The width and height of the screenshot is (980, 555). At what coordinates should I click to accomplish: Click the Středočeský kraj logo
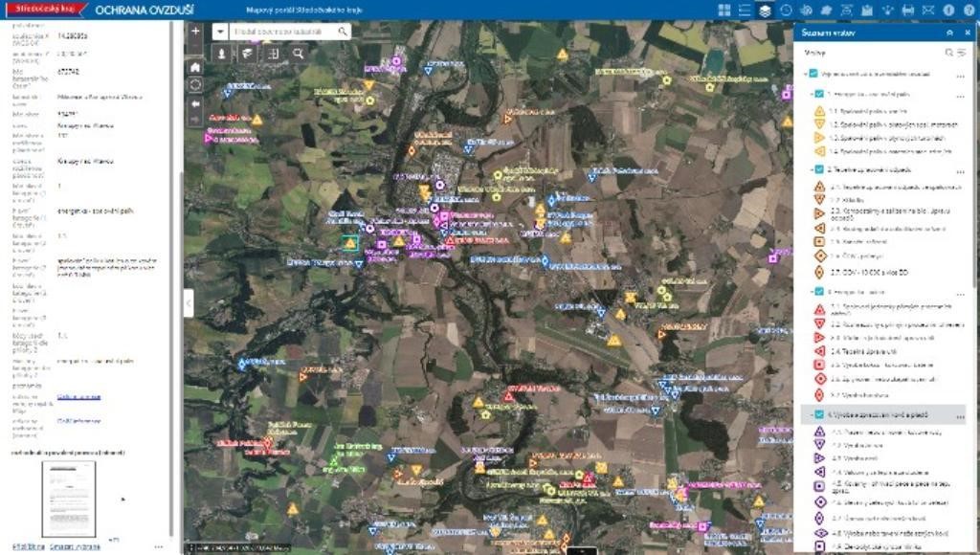pos(43,11)
